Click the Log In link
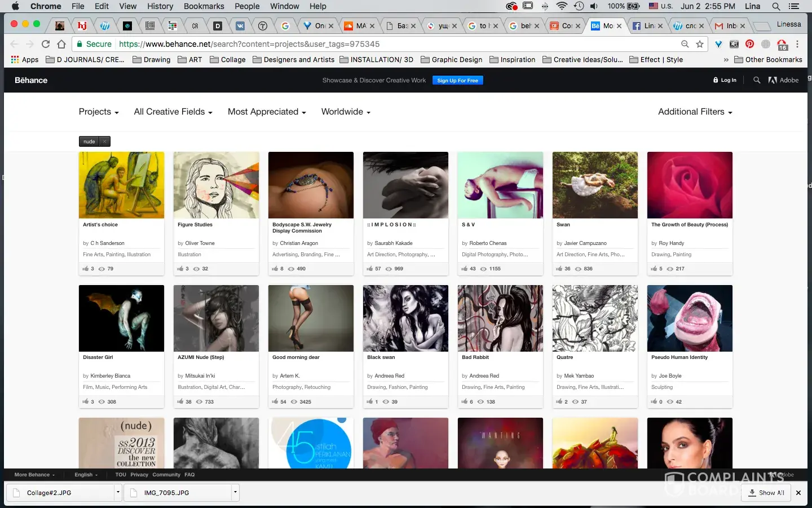The image size is (812, 508). [x=725, y=80]
